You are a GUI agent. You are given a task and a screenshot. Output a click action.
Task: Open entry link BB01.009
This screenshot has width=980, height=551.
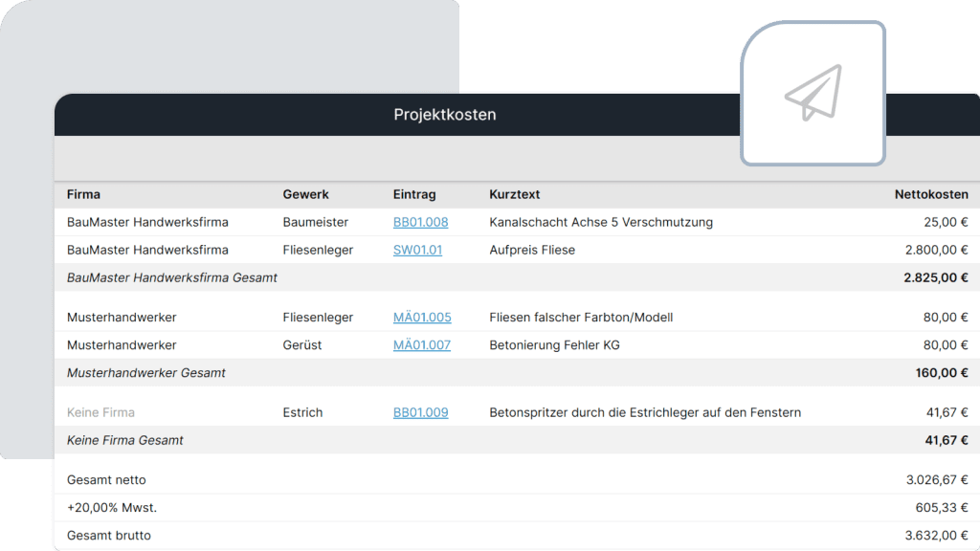point(421,412)
